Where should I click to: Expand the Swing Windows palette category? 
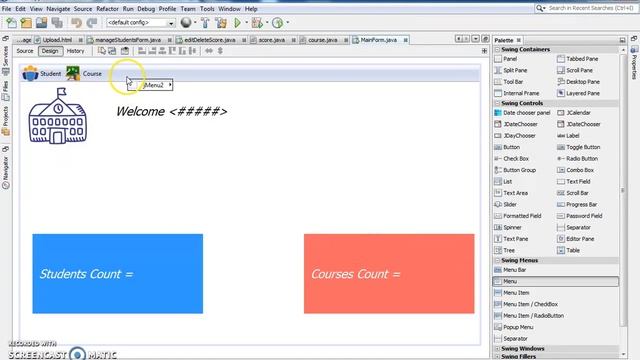498,349
